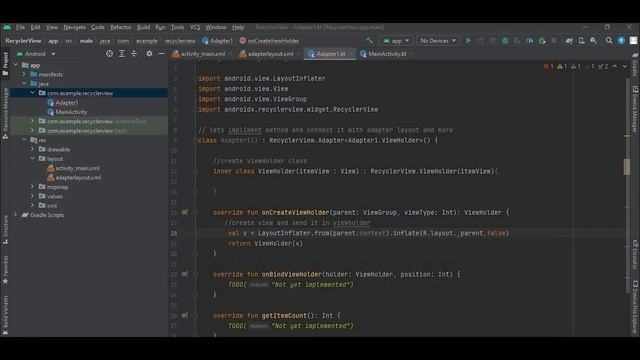
Task: Jump to previous highlighted error arrow
Action: click(615, 66)
